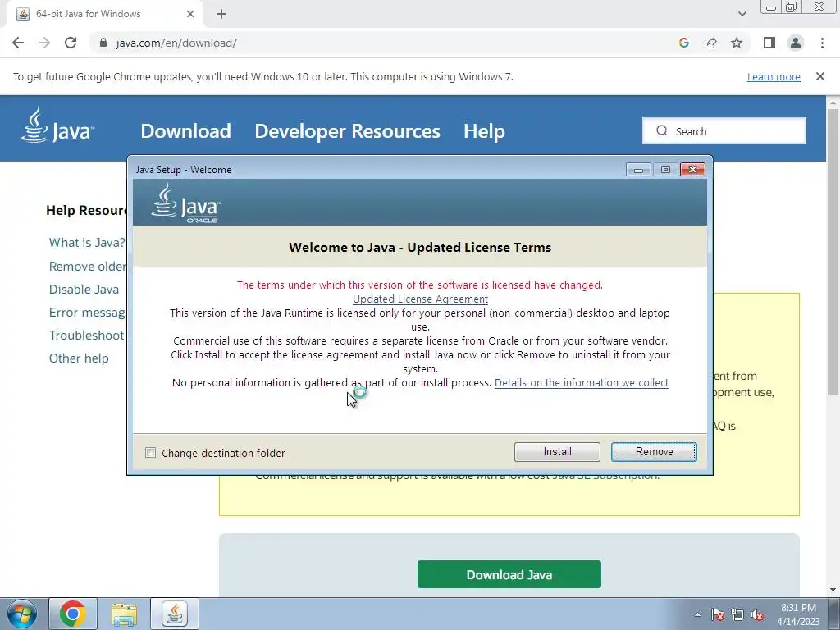Click the Java installer taskbar icon
Viewport: 840px width, 630px height.
(x=175, y=614)
